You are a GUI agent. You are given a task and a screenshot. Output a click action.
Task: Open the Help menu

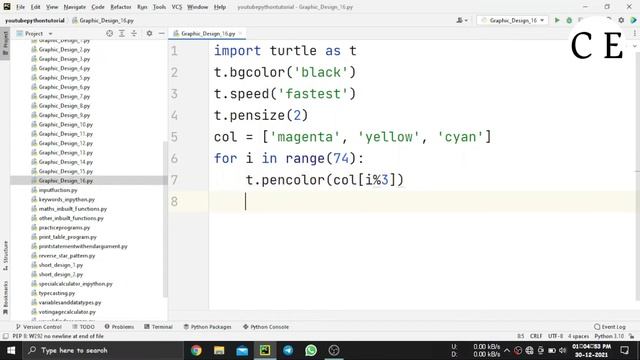click(x=220, y=7)
